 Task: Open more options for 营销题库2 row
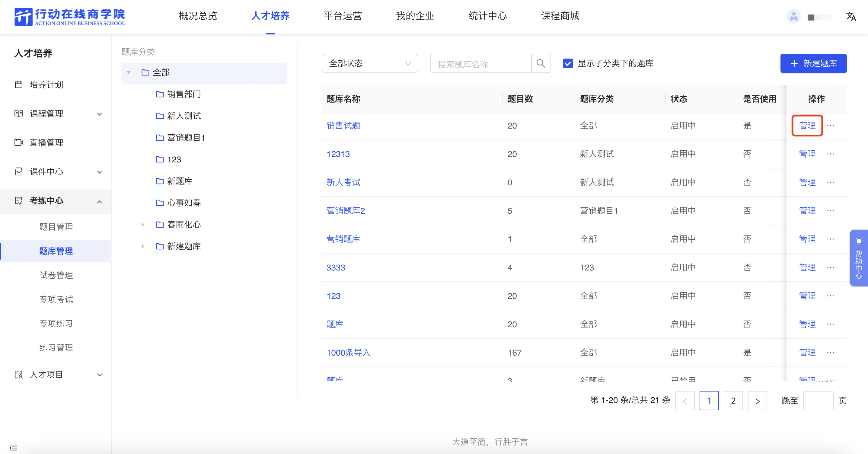click(x=831, y=211)
